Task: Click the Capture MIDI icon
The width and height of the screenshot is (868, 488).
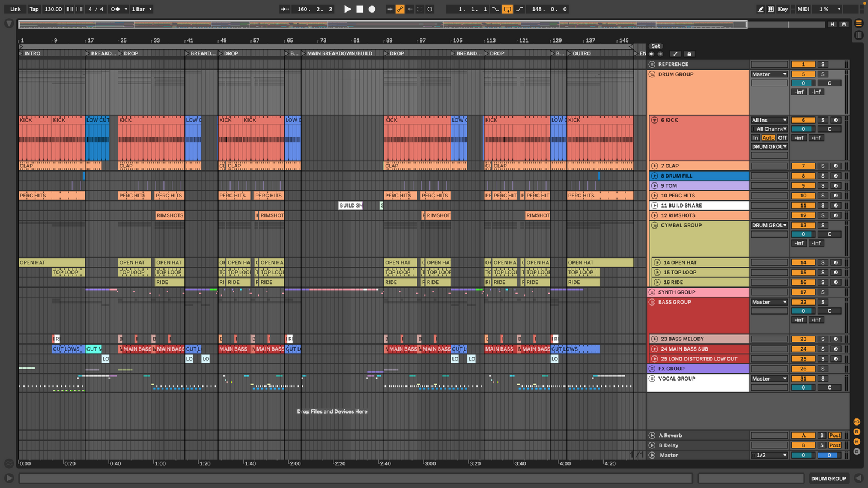Action: [420, 9]
